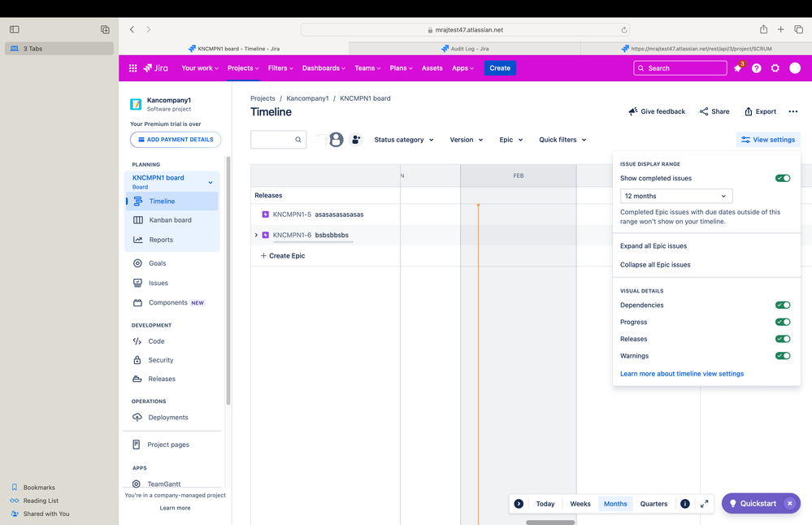The height and width of the screenshot is (525, 812).
Task: Click the search magnifier in timeline filter
Action: [x=298, y=139]
